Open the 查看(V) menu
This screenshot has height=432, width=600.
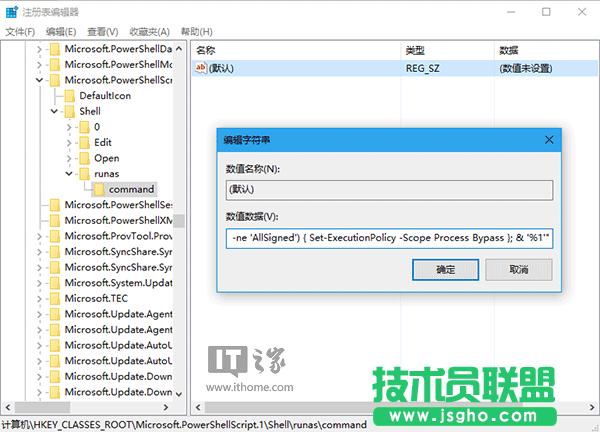pos(103,32)
